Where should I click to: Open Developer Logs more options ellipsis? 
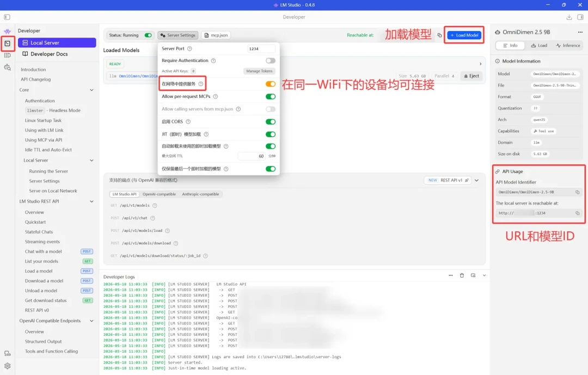pyautogui.click(x=450, y=275)
